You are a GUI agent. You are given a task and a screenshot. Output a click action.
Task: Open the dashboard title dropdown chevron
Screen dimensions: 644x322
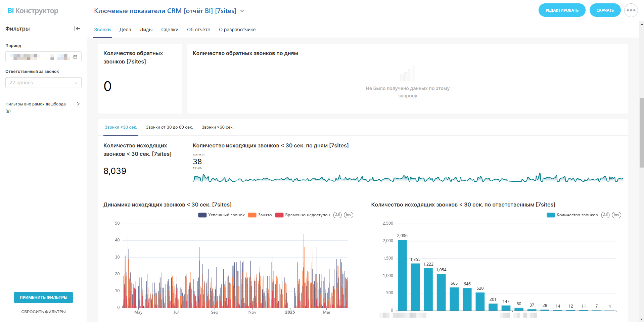pos(242,11)
